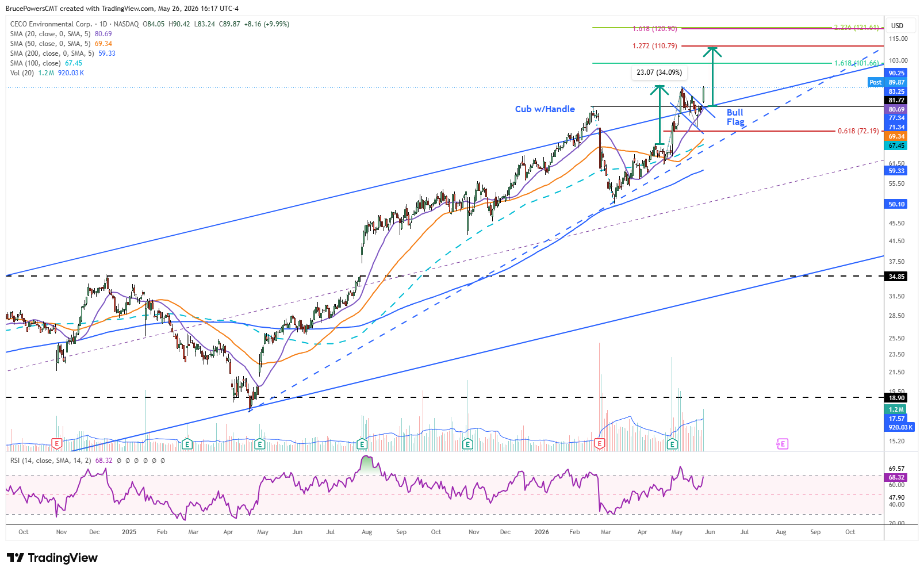Select the CECO Environmental Corp. symbol title

[51, 24]
